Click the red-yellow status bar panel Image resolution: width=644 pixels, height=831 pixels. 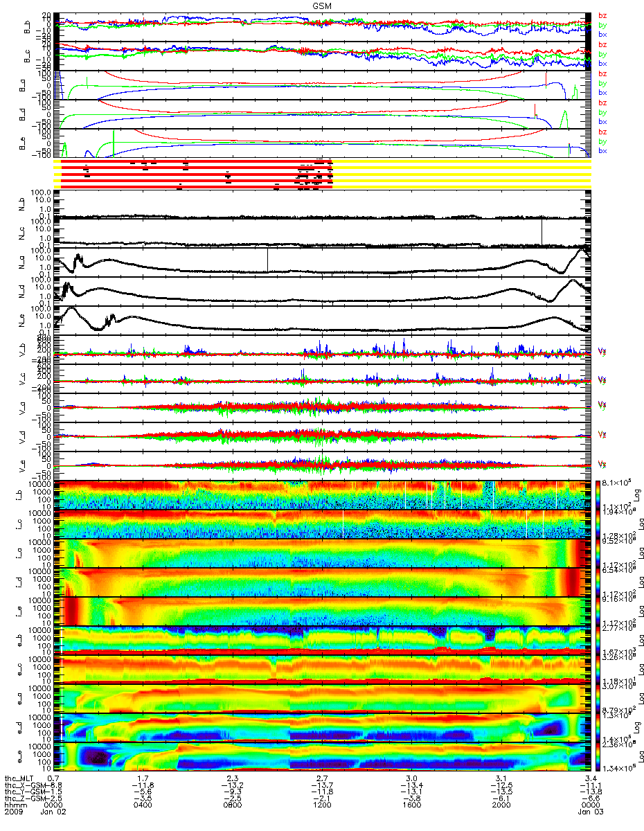click(x=323, y=174)
